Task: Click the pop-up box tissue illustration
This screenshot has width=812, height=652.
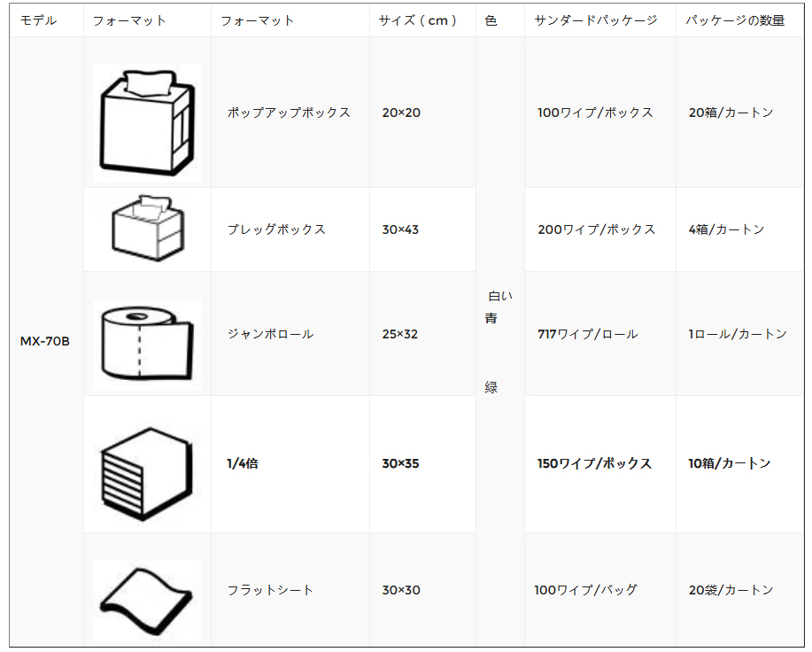Action: [147, 123]
